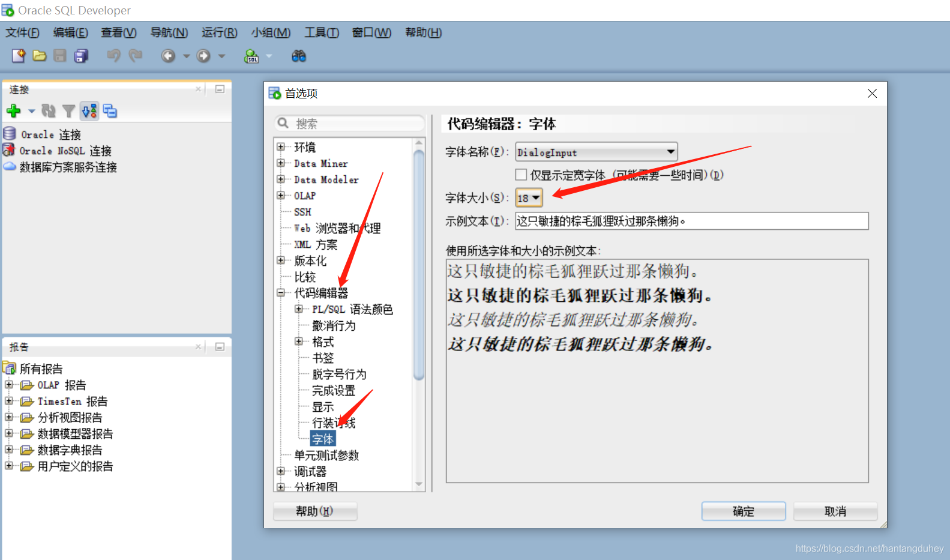Screen dimensions: 950x560
Task: Click the Filter funnel icon in 连接 panel
Action: tap(69, 111)
